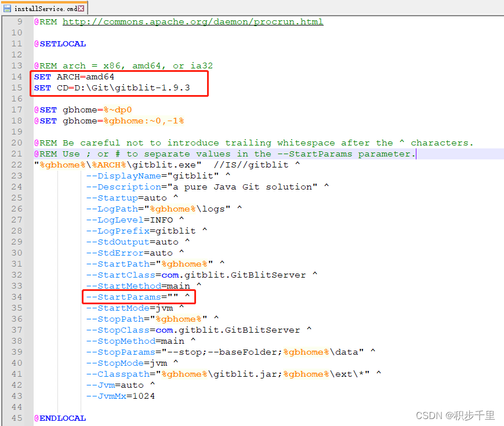504x426 pixels.
Task: Click the --LogPrefix=gitblit line
Action: coord(147,231)
